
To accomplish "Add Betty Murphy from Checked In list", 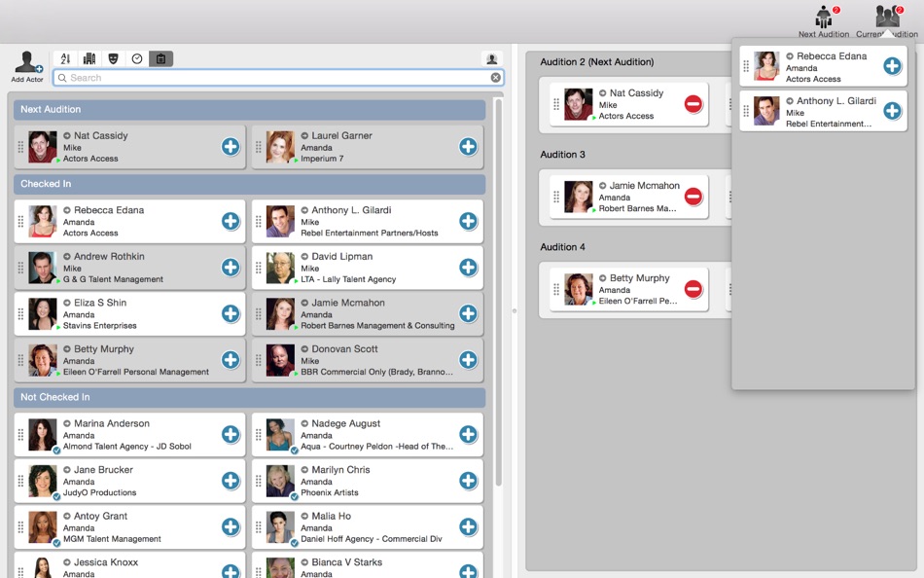I will click(231, 360).
